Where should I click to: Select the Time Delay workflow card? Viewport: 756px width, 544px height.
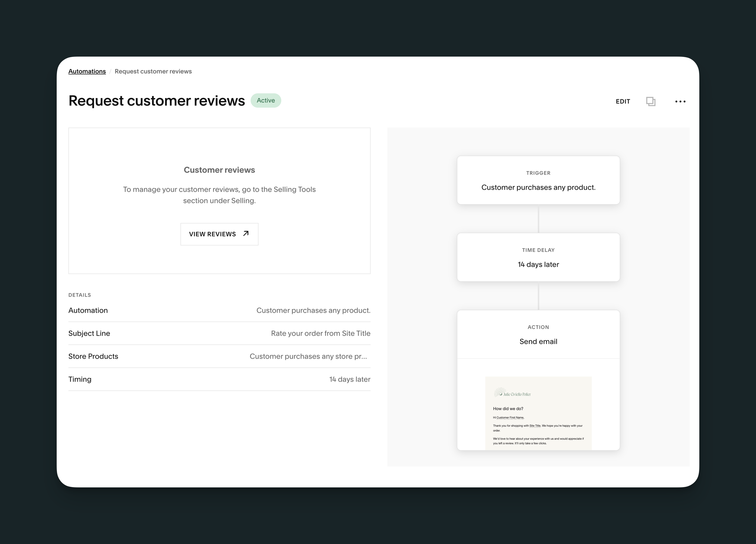[x=538, y=257]
